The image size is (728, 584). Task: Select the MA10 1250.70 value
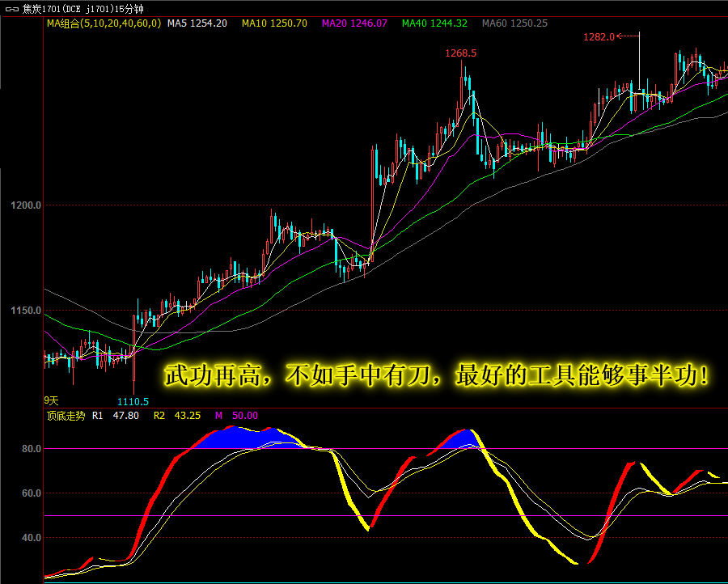point(274,23)
